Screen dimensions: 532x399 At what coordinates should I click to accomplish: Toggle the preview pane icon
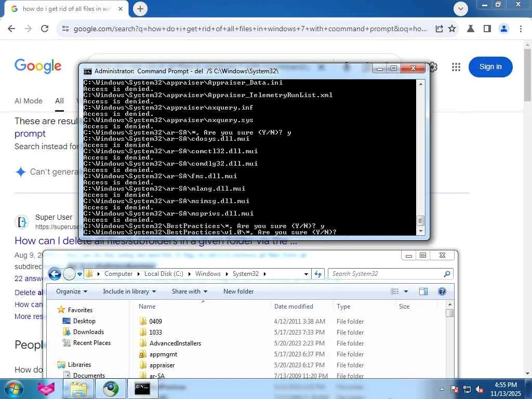point(423,291)
